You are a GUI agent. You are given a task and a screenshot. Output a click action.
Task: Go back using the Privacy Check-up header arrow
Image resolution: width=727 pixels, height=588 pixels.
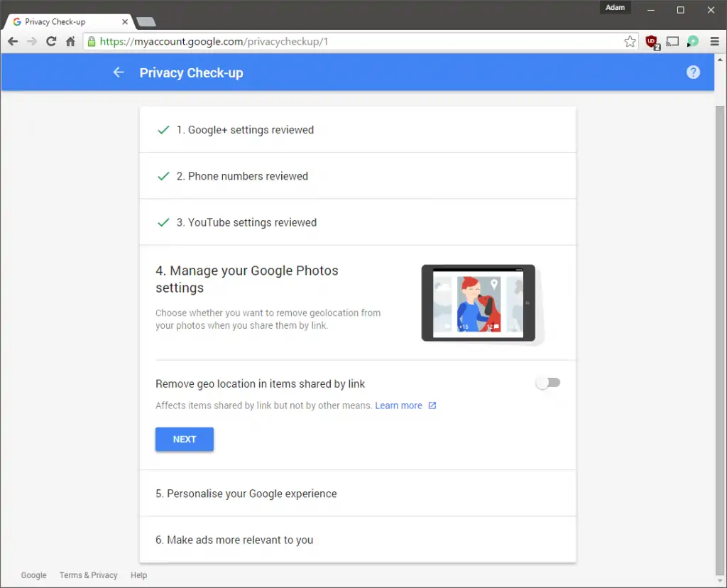point(119,72)
